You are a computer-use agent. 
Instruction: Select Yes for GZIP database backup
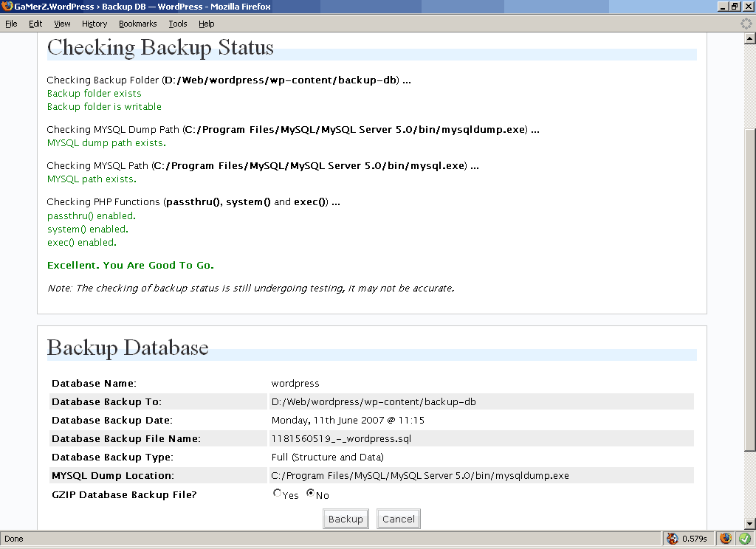pyautogui.click(x=278, y=494)
